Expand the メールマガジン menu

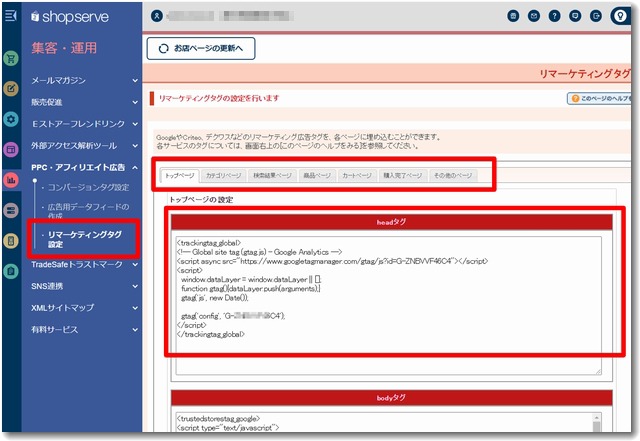tap(84, 80)
